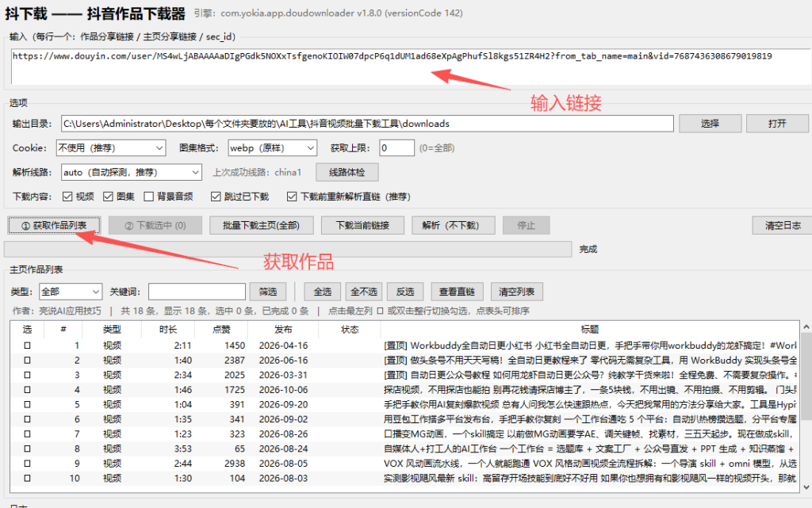
Task: Check the 背景音频 option
Action: pos(148,197)
